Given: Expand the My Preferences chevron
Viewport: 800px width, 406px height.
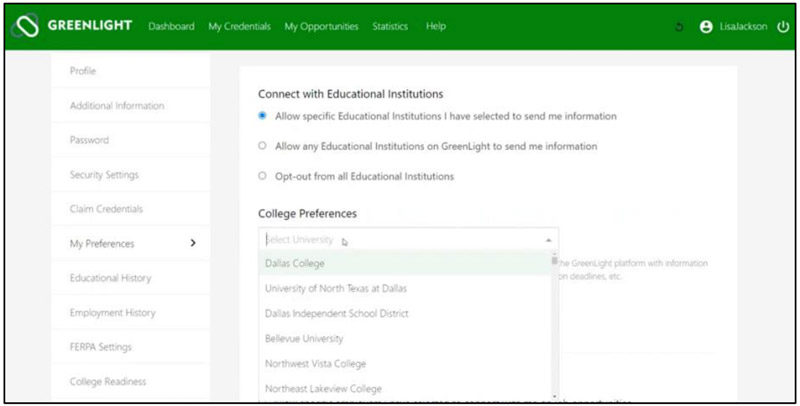Looking at the screenshot, I should 193,243.
